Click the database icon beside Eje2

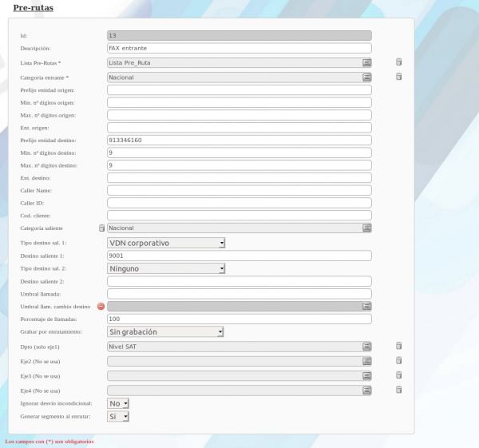pos(398,361)
